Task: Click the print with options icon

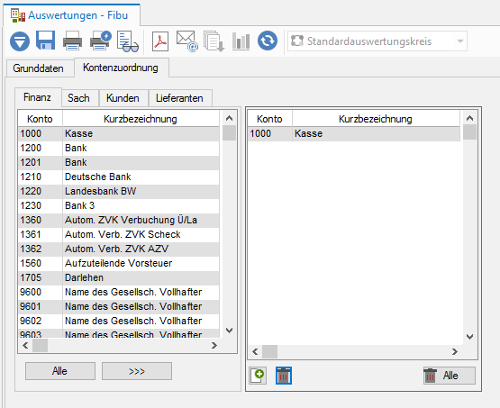Action: 100,41
